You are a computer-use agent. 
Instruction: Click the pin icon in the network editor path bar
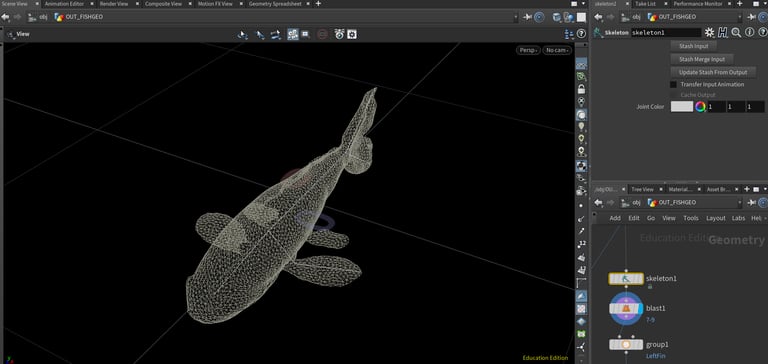[752, 202]
